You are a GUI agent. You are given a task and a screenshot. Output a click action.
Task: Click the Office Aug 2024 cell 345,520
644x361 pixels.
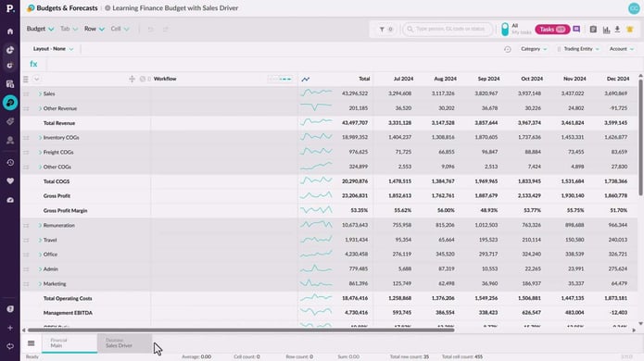pyautogui.click(x=446, y=255)
